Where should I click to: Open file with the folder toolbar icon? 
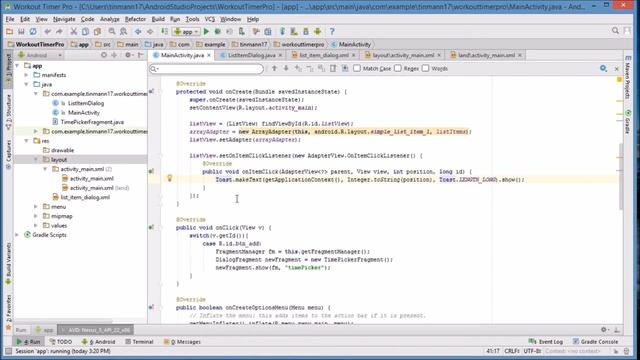pyautogui.click(x=9, y=31)
